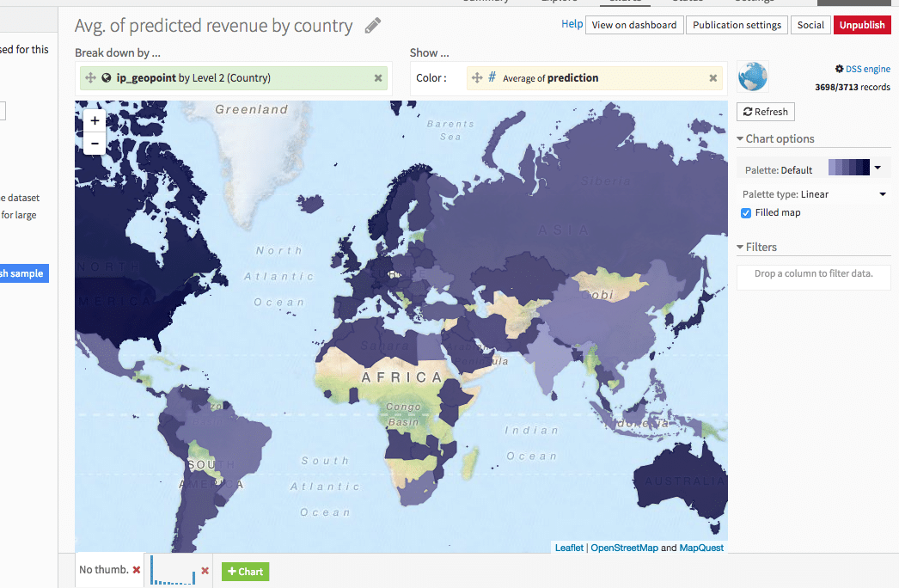This screenshot has height=588, width=899.
Task: Click the Filters drop column area
Action: point(813,274)
